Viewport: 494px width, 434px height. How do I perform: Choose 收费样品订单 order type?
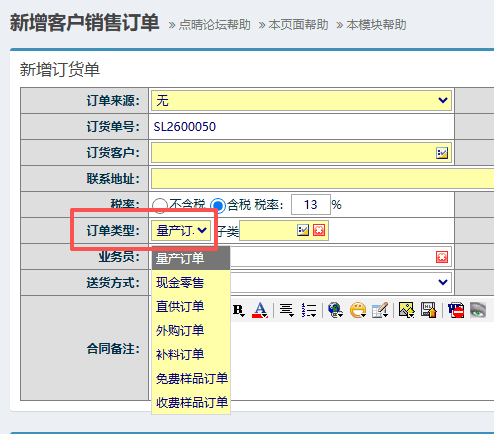(x=191, y=403)
